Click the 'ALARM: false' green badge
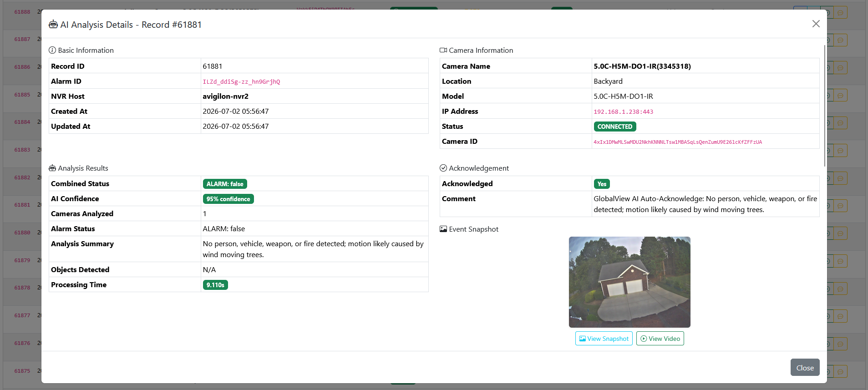The width and height of the screenshot is (868, 390). coord(225,184)
